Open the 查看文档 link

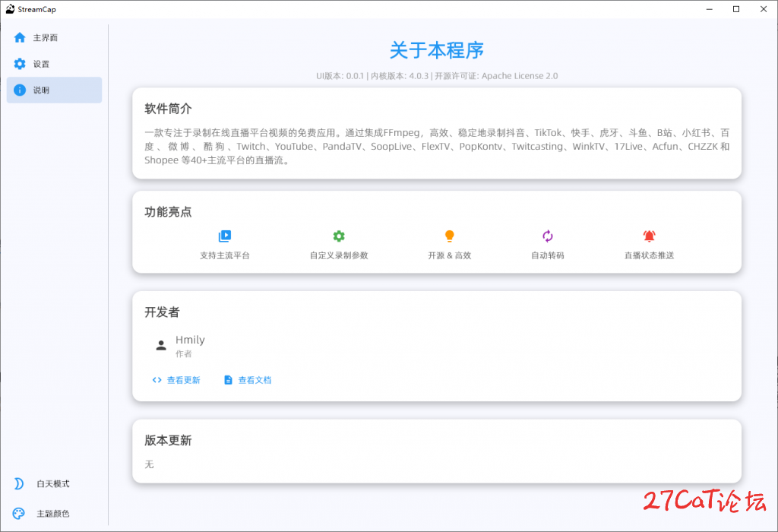tap(255, 380)
